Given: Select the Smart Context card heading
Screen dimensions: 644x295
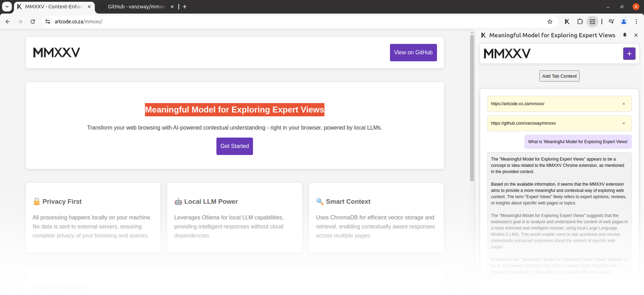Looking at the screenshot, I should 348,202.
